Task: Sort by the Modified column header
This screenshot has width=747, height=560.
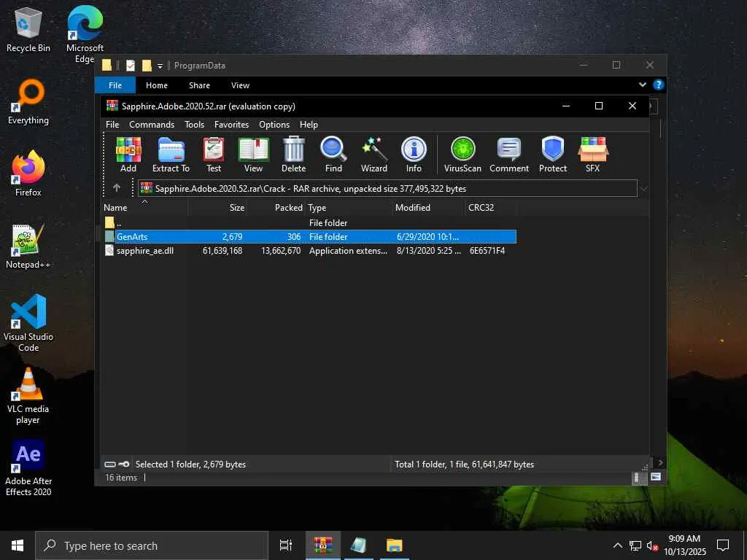Action: coord(429,208)
